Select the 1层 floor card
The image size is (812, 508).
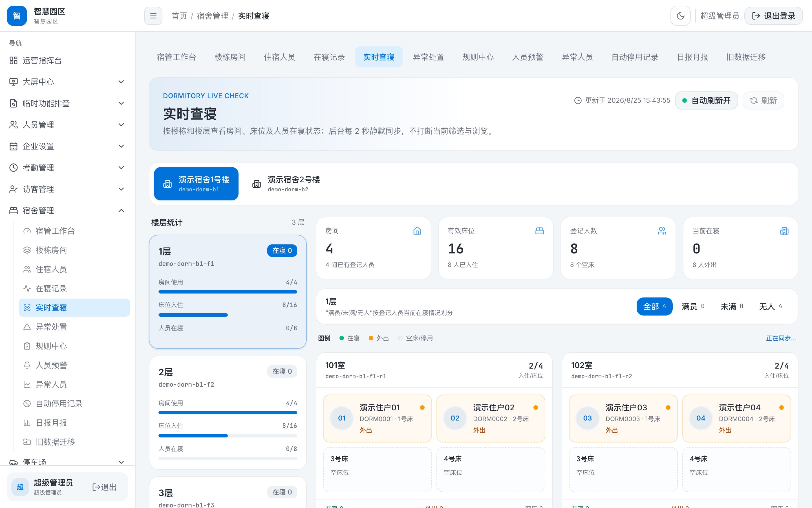point(228,292)
